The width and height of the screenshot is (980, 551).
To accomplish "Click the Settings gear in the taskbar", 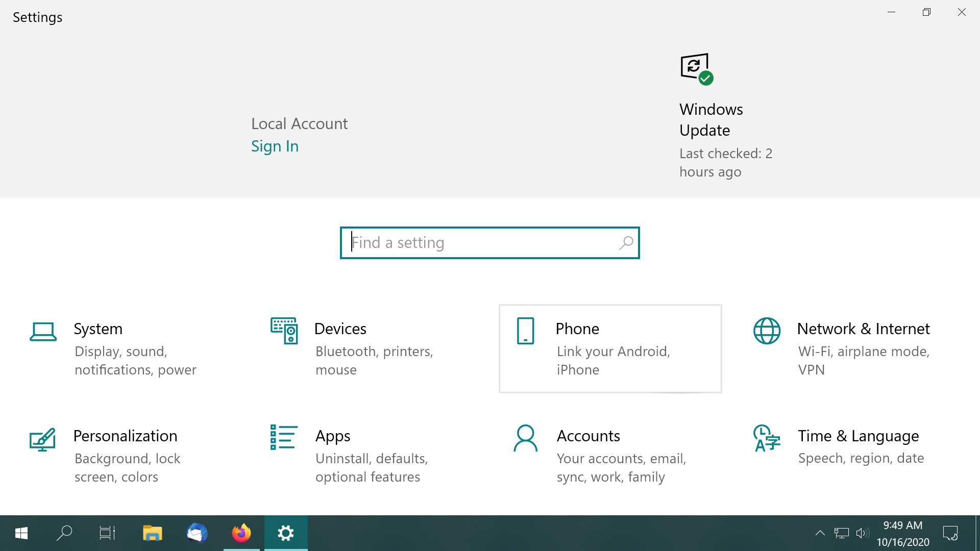I will pos(286,533).
